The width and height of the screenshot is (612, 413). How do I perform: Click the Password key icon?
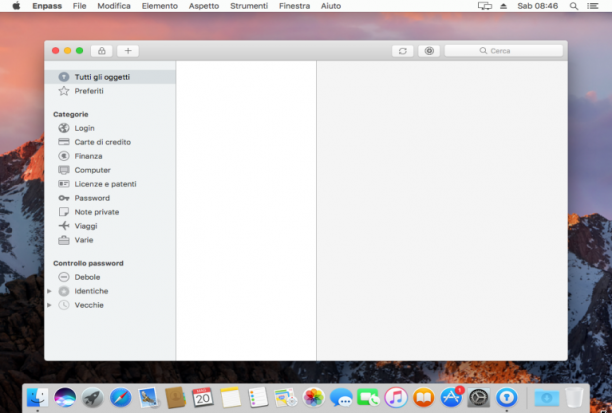[x=64, y=198]
